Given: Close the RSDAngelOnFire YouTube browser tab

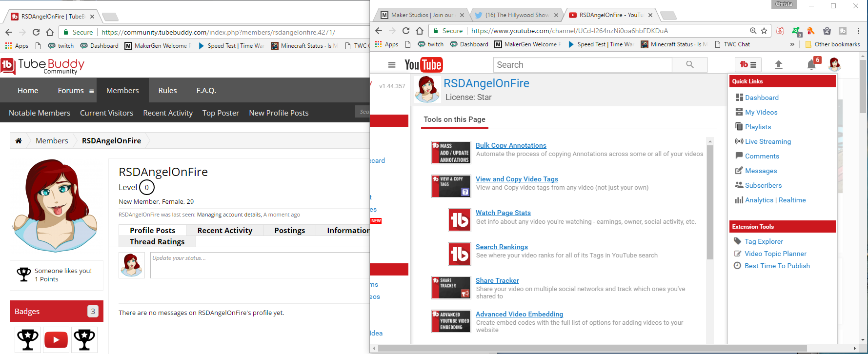Looking at the screenshot, I should coord(650,15).
